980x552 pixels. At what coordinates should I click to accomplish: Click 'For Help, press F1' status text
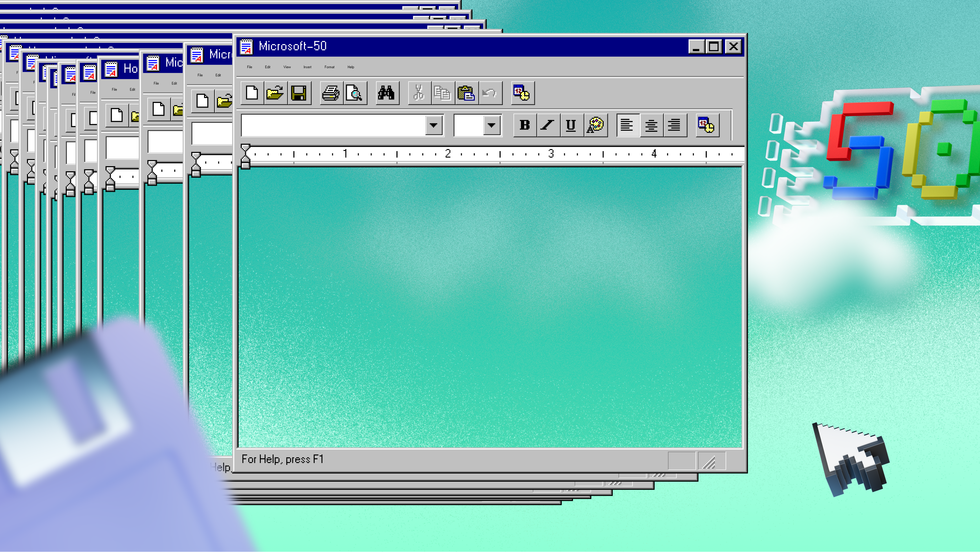point(283,460)
